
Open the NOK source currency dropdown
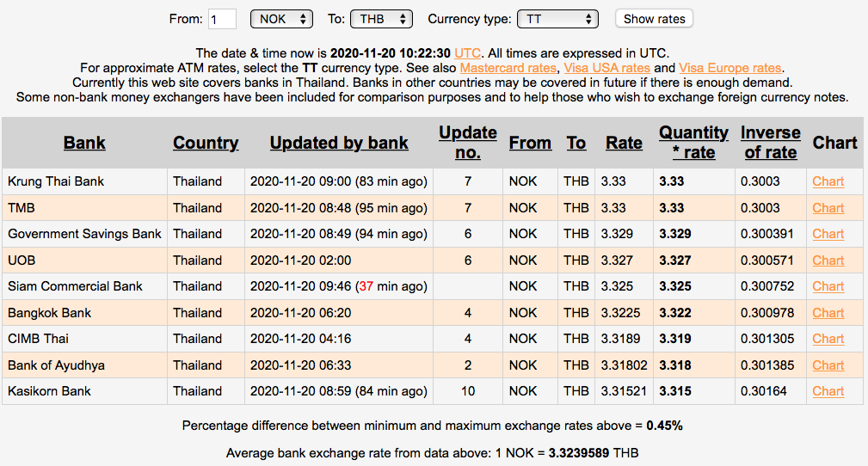pos(281,19)
